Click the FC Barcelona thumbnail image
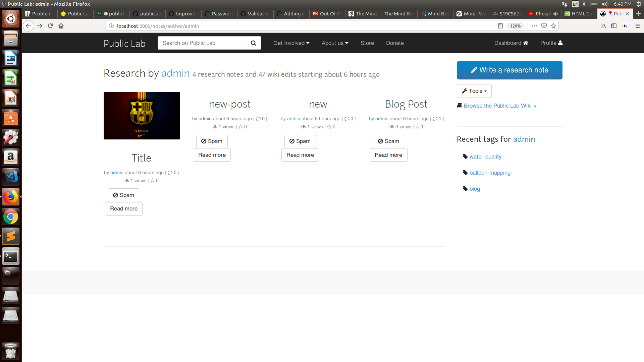644x362 pixels. click(142, 116)
